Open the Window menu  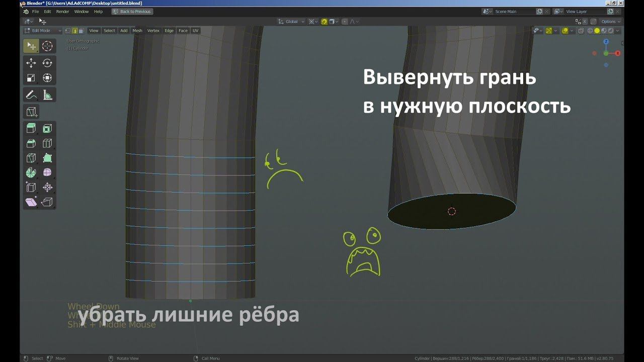[82, 12]
